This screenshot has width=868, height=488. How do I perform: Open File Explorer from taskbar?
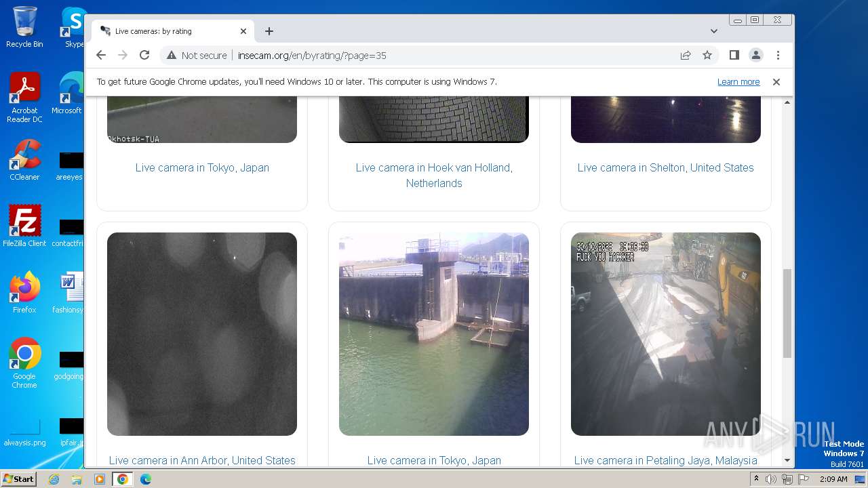pyautogui.click(x=77, y=479)
